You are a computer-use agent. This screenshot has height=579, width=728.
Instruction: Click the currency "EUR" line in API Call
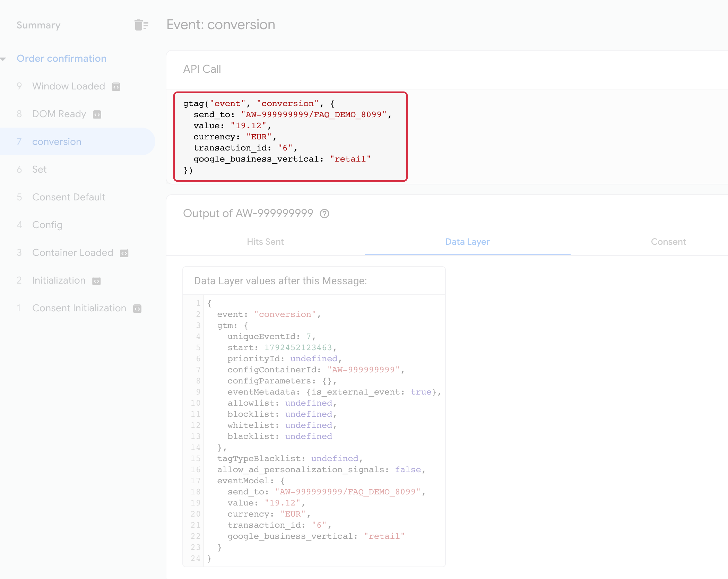pos(235,137)
